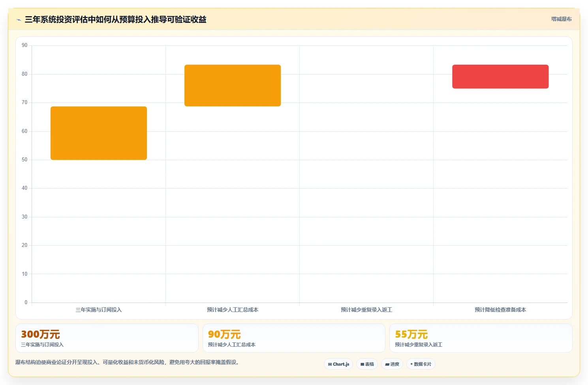This screenshot has height=385, width=588.
Task: Click the 表格 chip
Action: 367,364
